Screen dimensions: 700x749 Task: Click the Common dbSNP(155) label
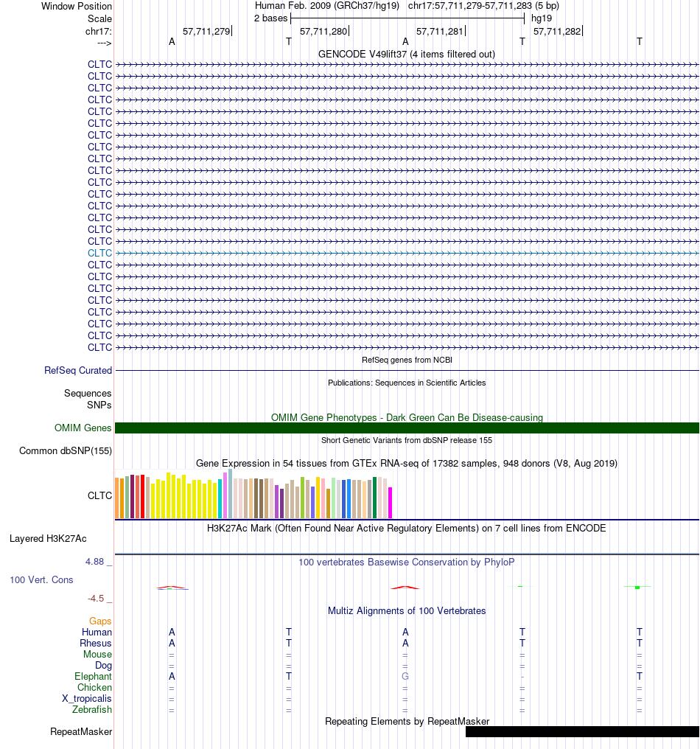[66, 451]
